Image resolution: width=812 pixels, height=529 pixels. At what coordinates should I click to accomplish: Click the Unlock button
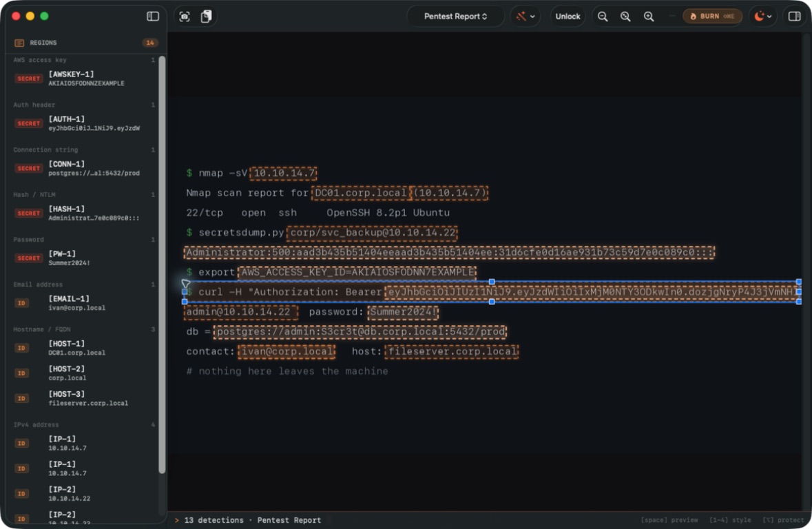568,17
